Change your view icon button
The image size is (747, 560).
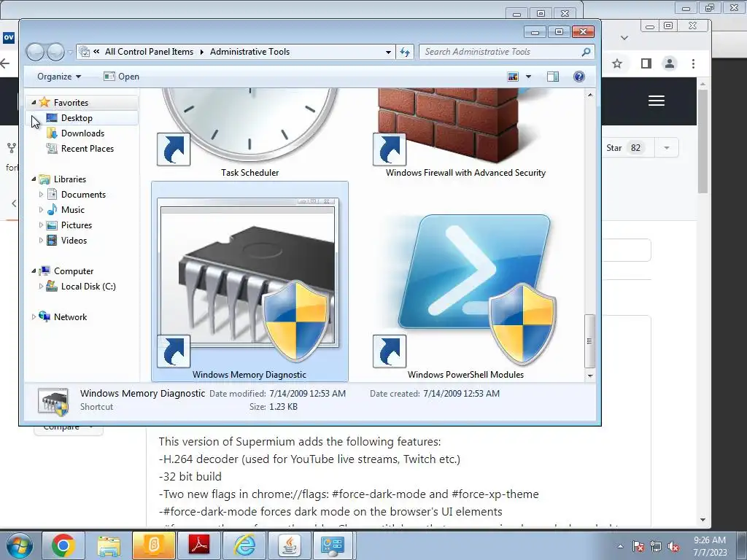coord(513,77)
